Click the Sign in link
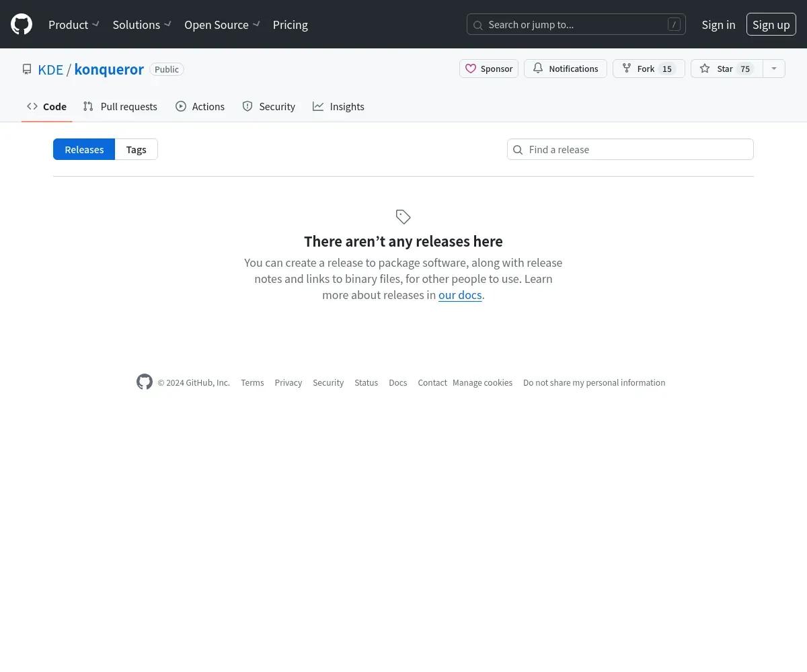 pos(718,25)
